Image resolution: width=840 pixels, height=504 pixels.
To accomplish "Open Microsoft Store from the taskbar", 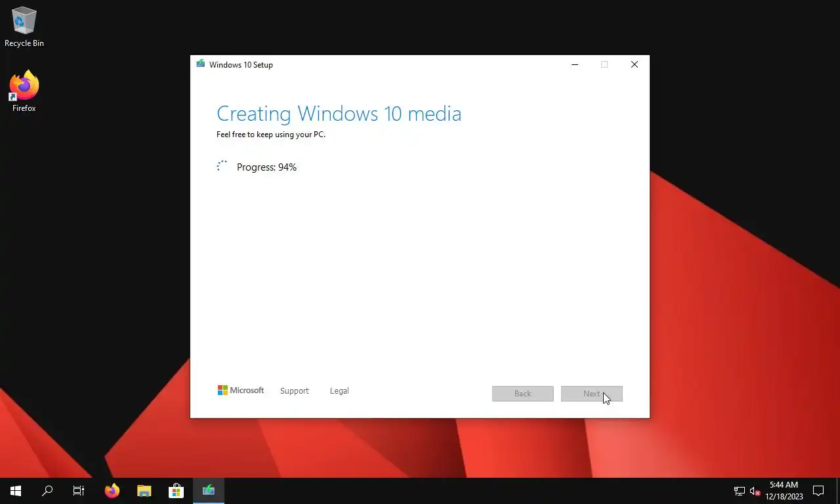I will (x=177, y=491).
